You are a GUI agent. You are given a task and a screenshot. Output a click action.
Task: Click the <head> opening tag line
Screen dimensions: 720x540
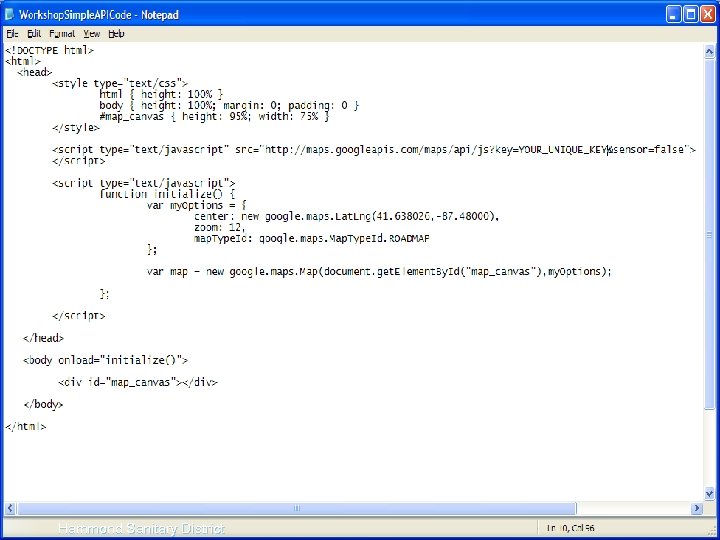[x=35, y=72]
